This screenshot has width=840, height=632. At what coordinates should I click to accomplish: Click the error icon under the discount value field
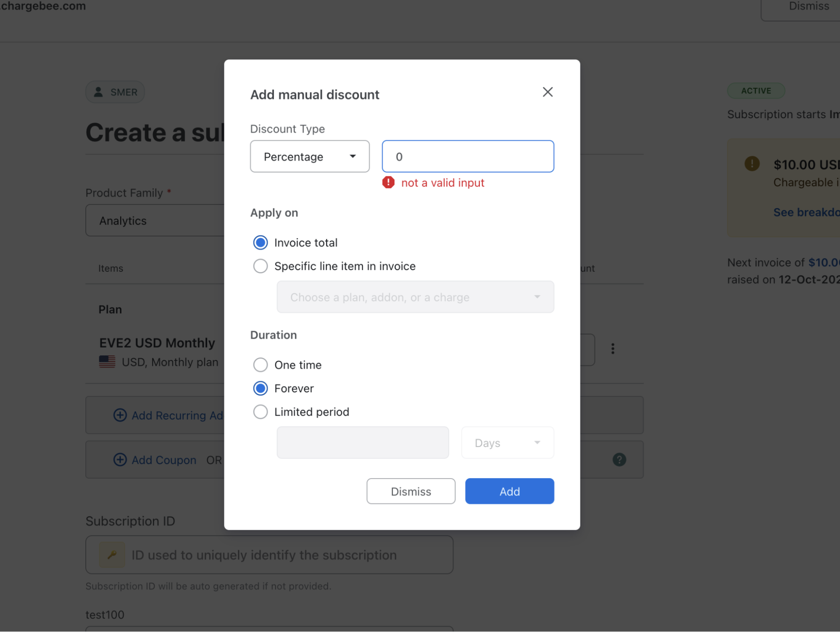(388, 182)
